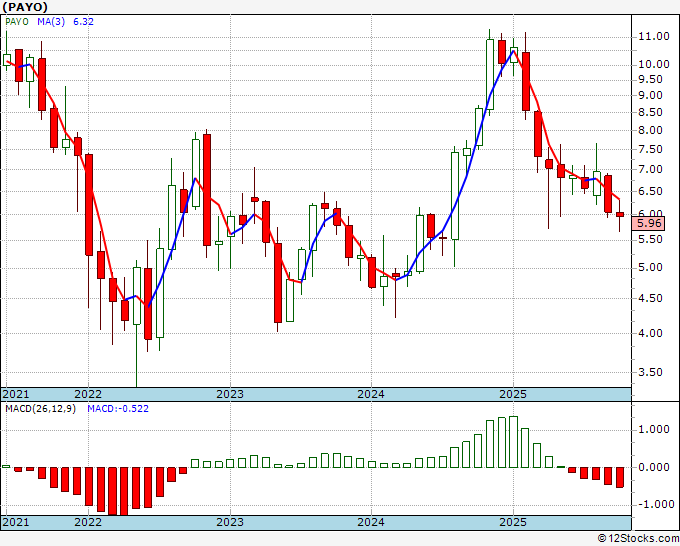Click the (PAYO) chart title
This screenshot has height=546, width=680.
point(25,7)
